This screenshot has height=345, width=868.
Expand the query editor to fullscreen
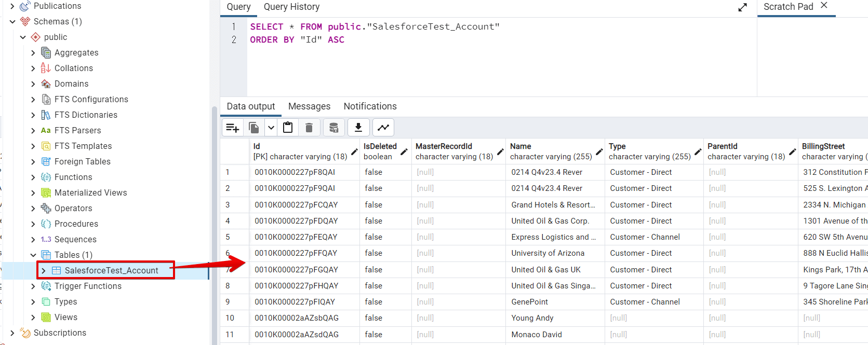click(742, 7)
